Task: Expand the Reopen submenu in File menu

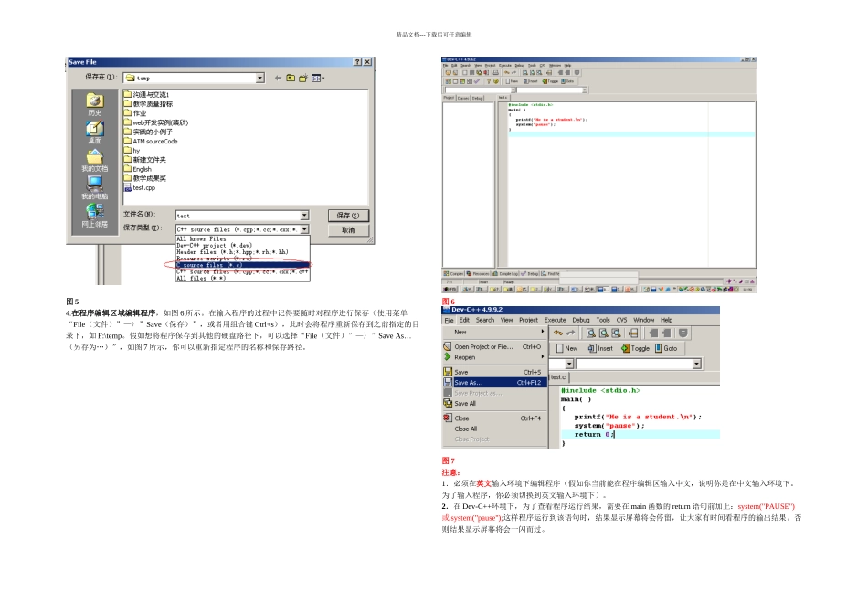Action: 495,357
